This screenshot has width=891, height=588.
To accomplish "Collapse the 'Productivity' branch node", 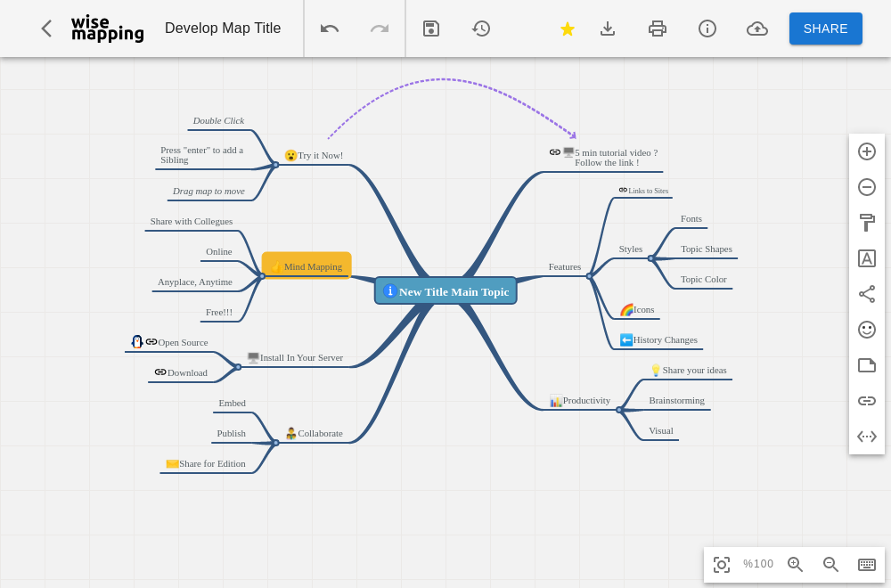I will coord(619,410).
